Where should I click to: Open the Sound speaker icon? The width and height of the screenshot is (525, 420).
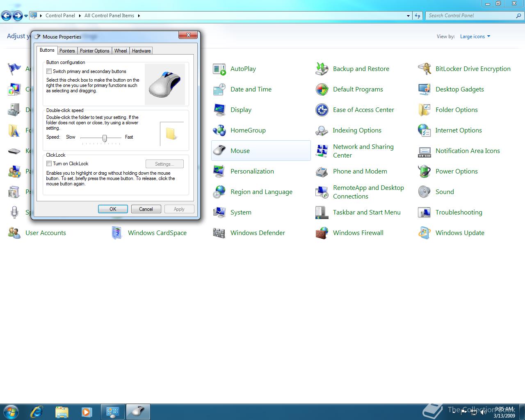424,192
